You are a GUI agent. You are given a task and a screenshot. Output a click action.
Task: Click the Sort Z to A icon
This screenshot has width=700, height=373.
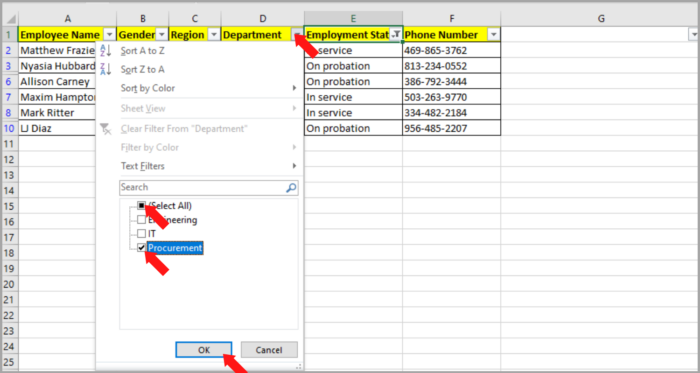point(105,69)
